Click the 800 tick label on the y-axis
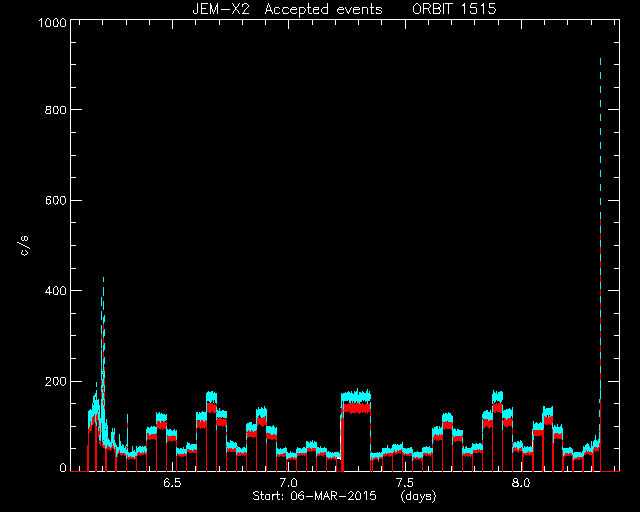 55,110
